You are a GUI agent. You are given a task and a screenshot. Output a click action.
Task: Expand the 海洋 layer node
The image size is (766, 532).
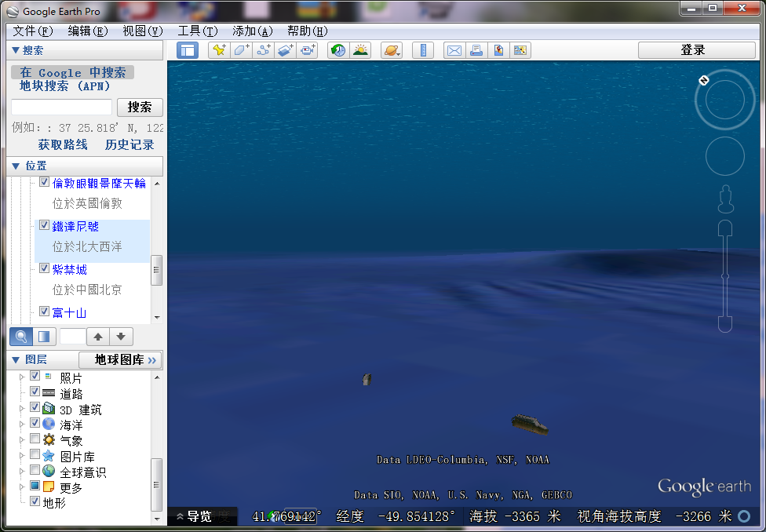pyautogui.click(x=21, y=424)
